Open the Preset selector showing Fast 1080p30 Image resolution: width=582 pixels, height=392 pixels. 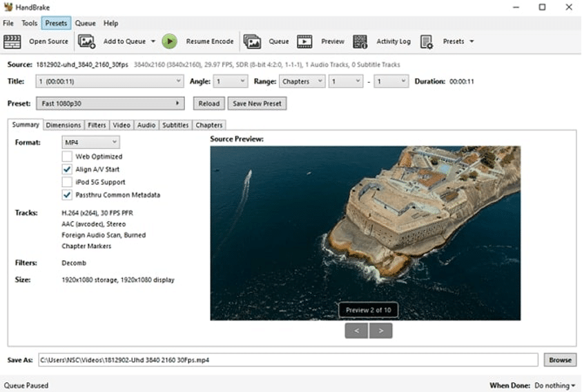tap(110, 104)
